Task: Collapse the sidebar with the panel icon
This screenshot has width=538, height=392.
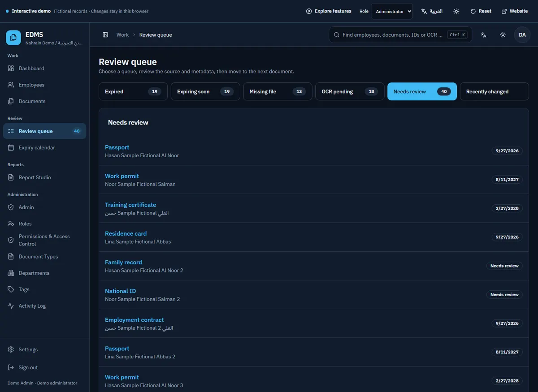Action: 105,35
